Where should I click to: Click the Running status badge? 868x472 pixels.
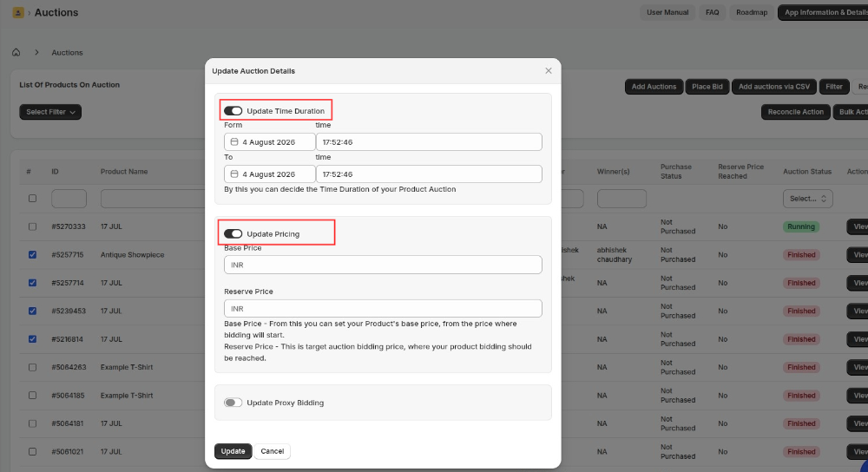tap(801, 226)
